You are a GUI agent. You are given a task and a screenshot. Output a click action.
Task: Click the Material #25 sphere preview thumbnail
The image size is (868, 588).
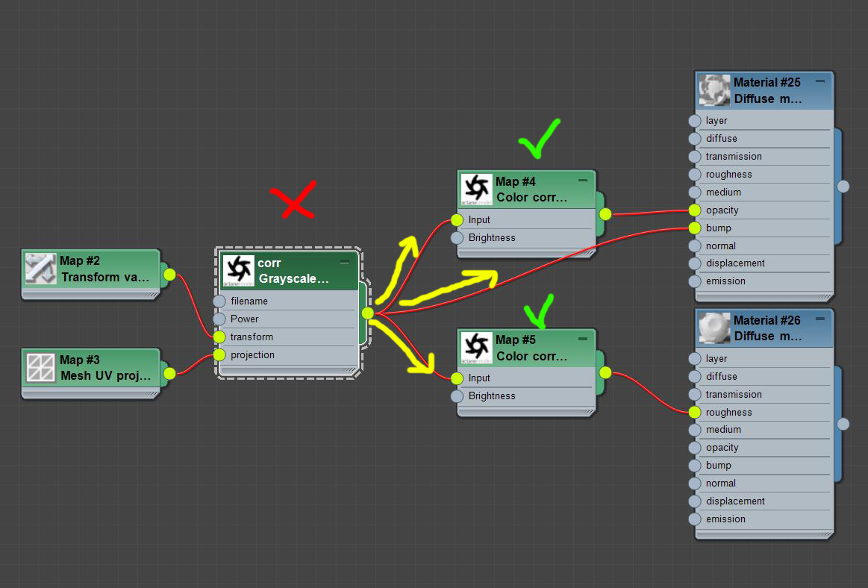[714, 90]
